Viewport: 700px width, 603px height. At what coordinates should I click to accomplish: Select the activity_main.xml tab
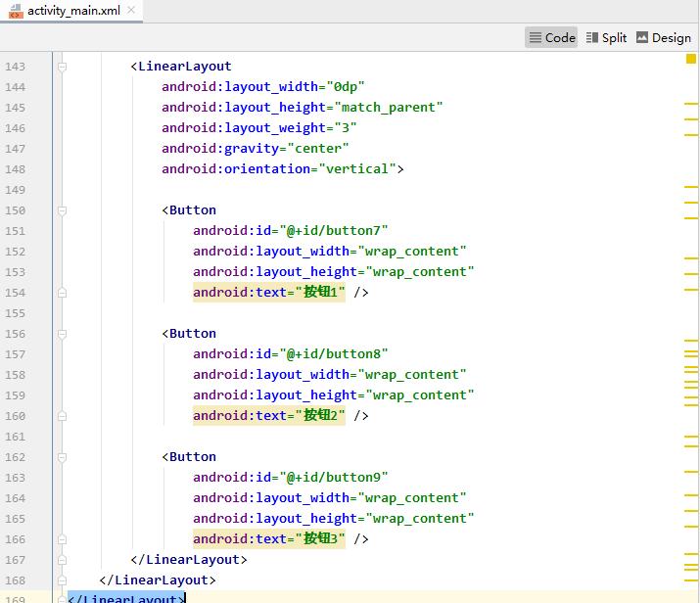click(73, 11)
